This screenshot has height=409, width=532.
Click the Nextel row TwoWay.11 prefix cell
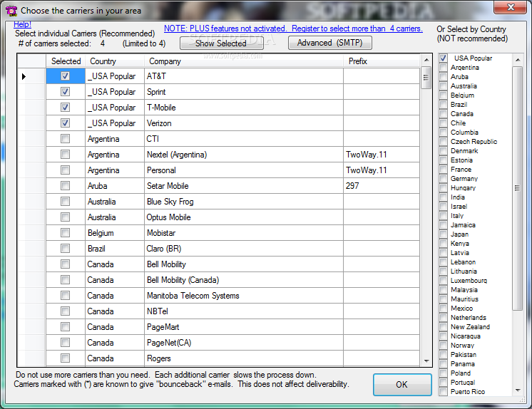382,155
